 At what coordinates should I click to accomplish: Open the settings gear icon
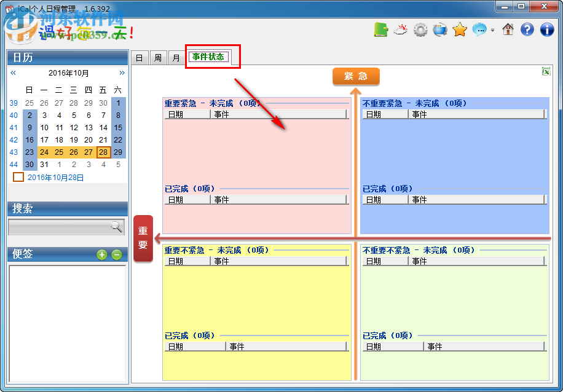(x=420, y=29)
